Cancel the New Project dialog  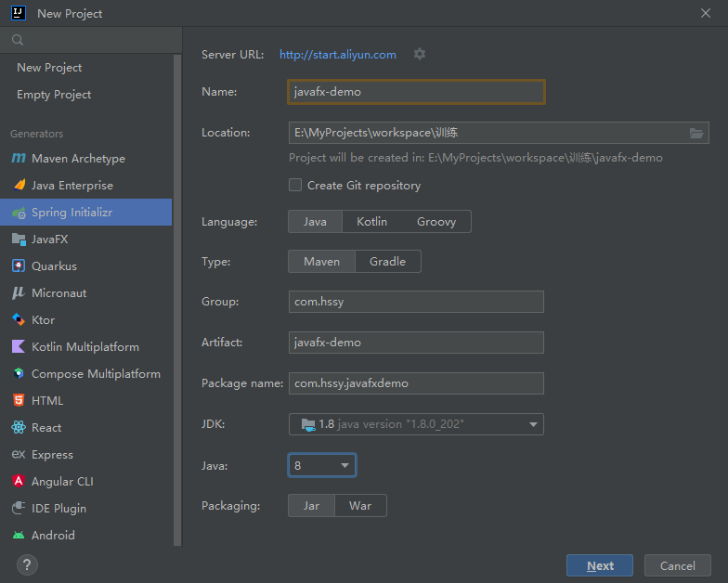(x=678, y=565)
